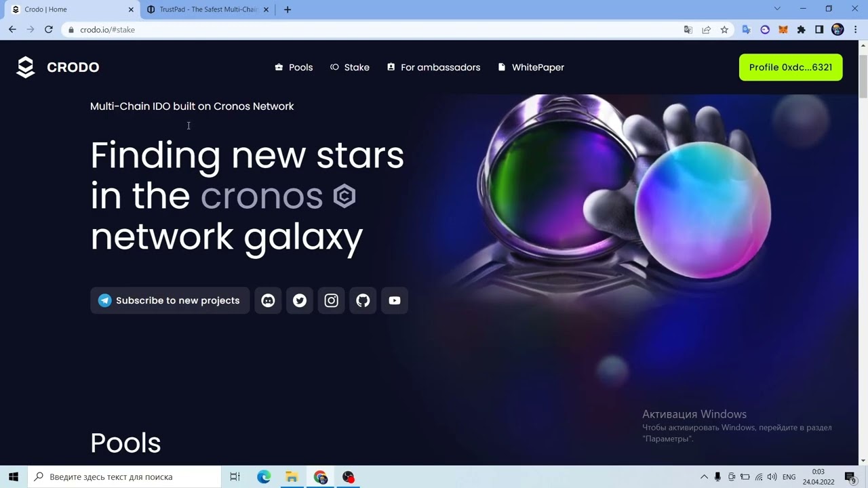Click the CRODO logo
Image resolution: width=868 pixels, height=488 pixels.
point(58,67)
